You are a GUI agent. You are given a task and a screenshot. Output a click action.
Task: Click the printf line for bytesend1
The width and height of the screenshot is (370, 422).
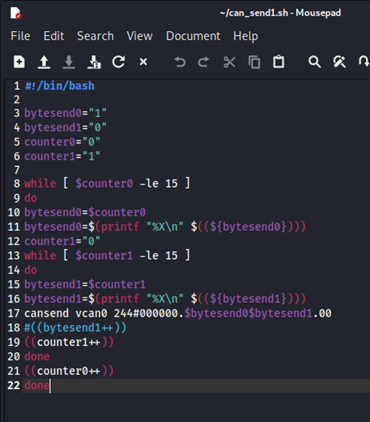165,299
